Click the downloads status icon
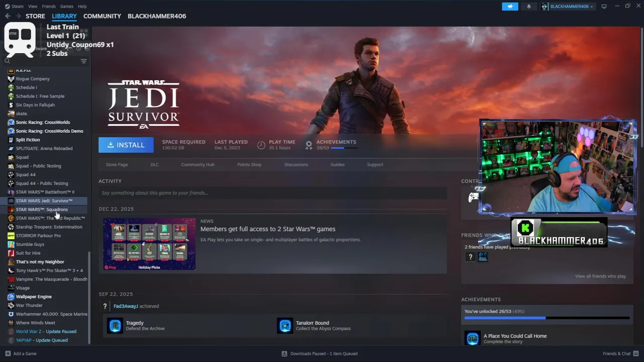 coord(284,353)
